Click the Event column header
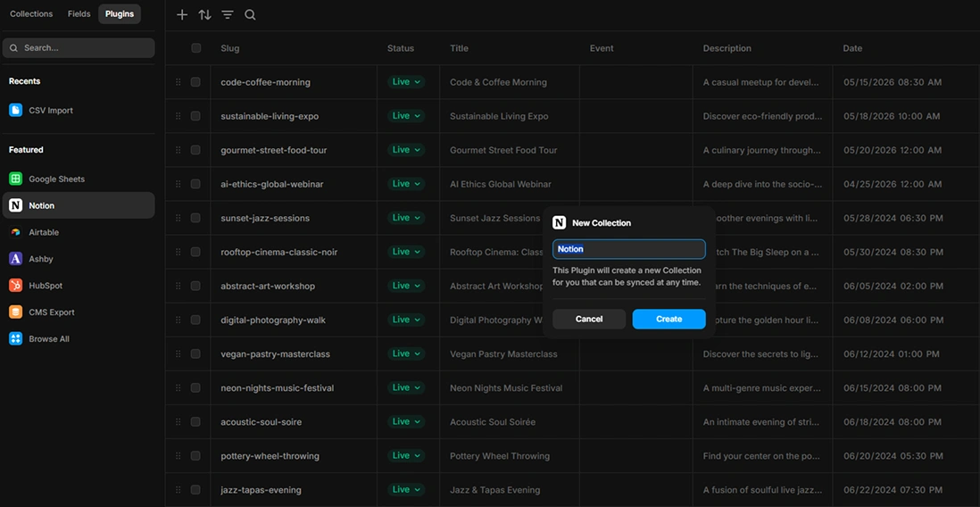The height and width of the screenshot is (507, 980). pyautogui.click(x=602, y=48)
